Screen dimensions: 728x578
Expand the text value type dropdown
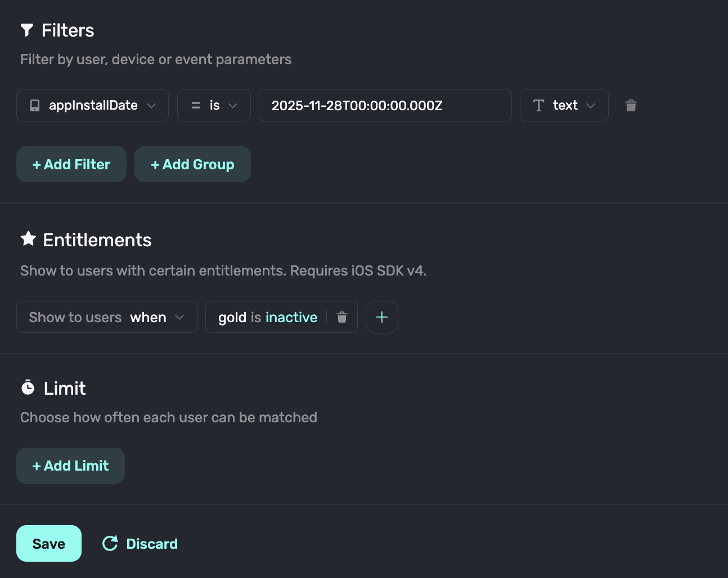(564, 106)
